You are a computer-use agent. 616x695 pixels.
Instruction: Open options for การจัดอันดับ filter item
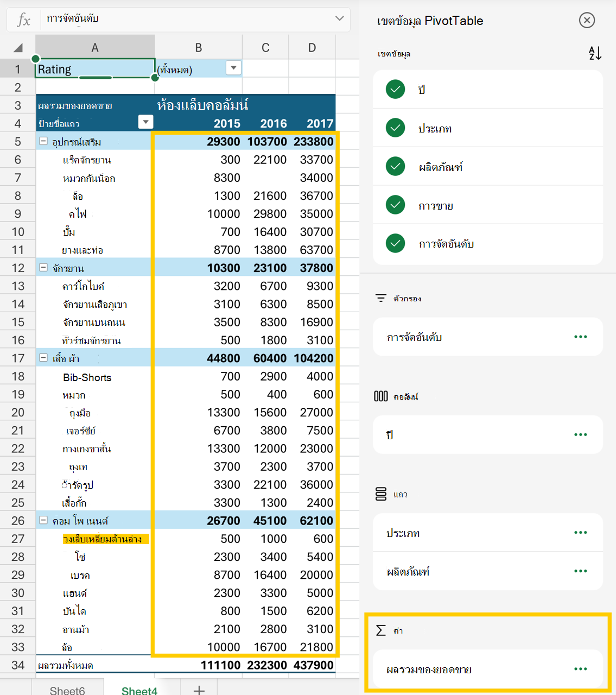click(581, 337)
